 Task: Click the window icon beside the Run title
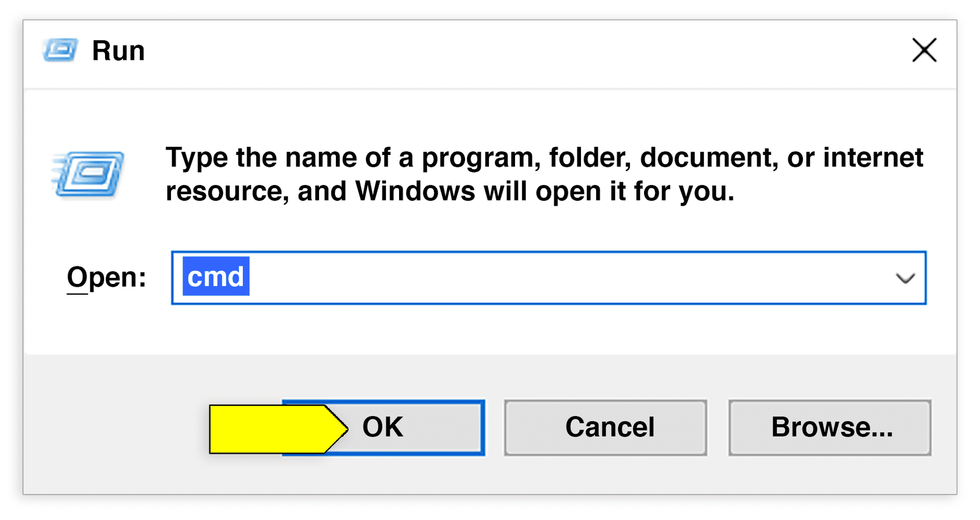coord(60,50)
